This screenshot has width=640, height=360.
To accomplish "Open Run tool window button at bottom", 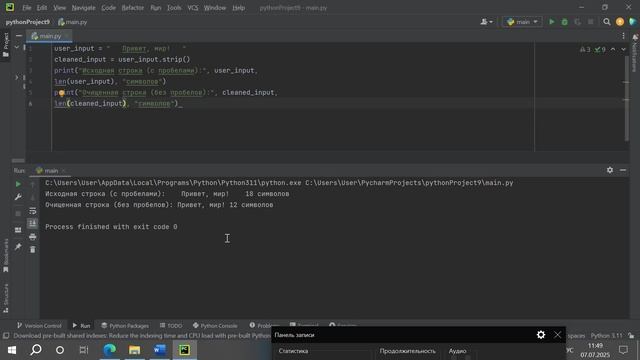I will (x=81, y=326).
